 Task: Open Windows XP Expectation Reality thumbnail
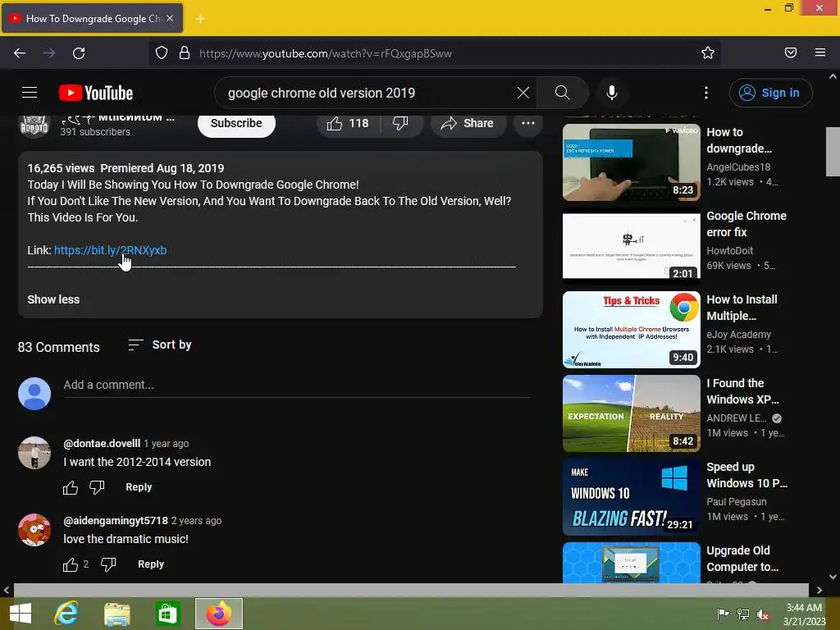pyautogui.click(x=631, y=413)
